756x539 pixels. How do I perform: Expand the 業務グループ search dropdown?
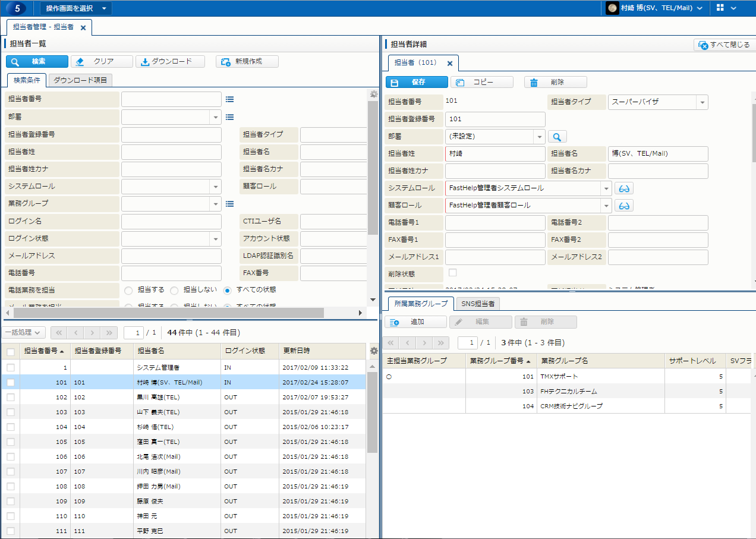(x=216, y=204)
